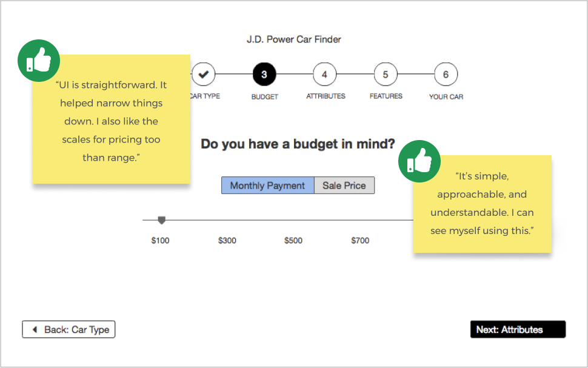Click the ATTRIBUTES step label

tap(326, 96)
